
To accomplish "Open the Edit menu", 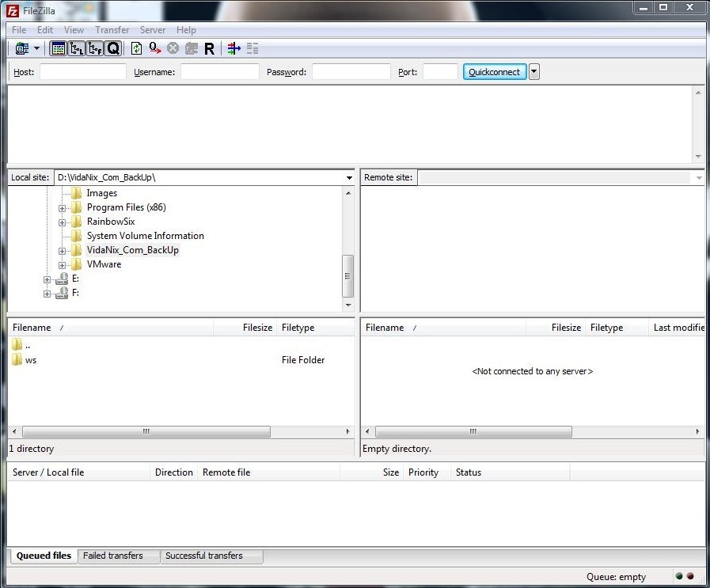I will [x=45, y=30].
